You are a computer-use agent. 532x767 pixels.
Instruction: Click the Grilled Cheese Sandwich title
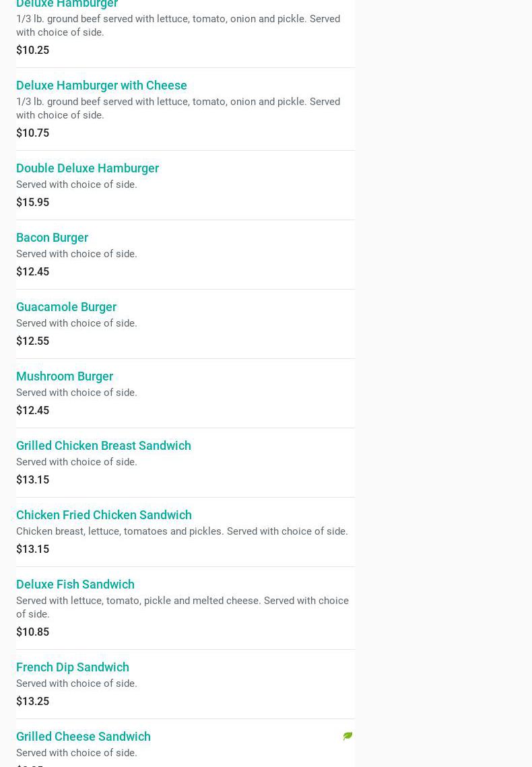(84, 737)
